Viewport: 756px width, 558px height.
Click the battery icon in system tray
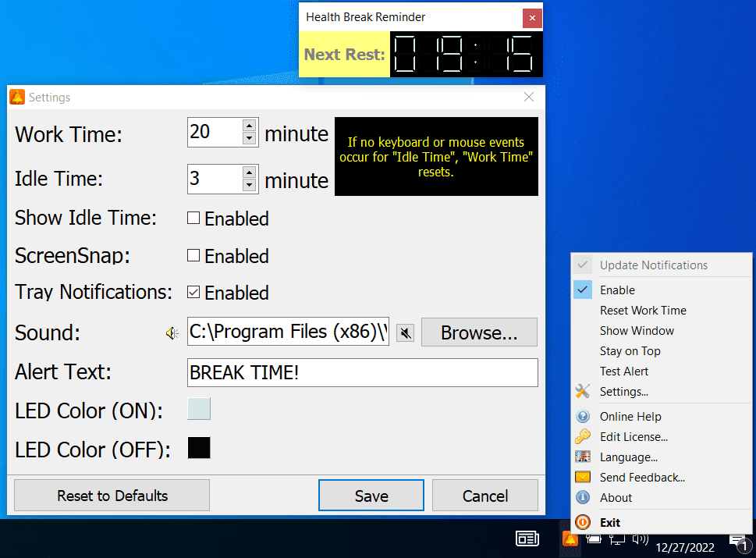coord(594,539)
